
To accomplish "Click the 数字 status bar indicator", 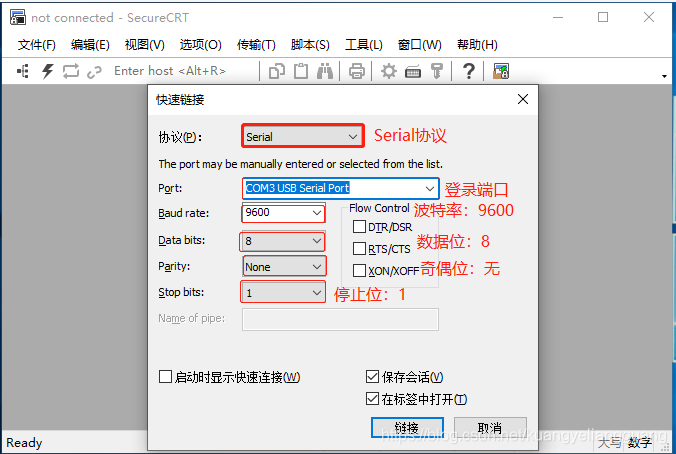I will [640, 443].
